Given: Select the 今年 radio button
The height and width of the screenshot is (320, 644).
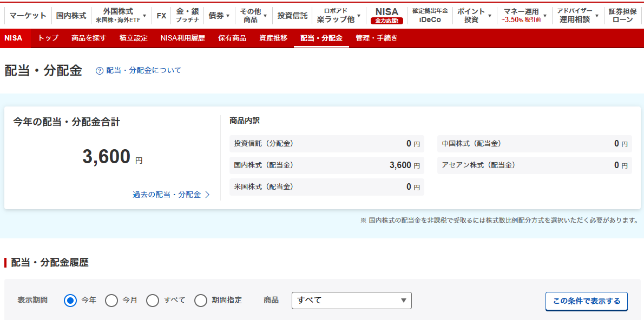Looking at the screenshot, I should coord(70,300).
